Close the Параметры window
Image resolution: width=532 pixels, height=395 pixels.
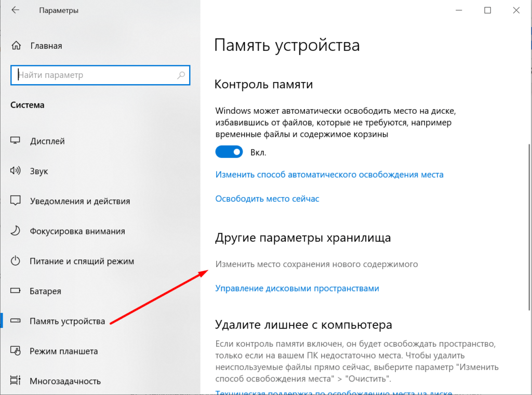pyautogui.click(x=516, y=10)
